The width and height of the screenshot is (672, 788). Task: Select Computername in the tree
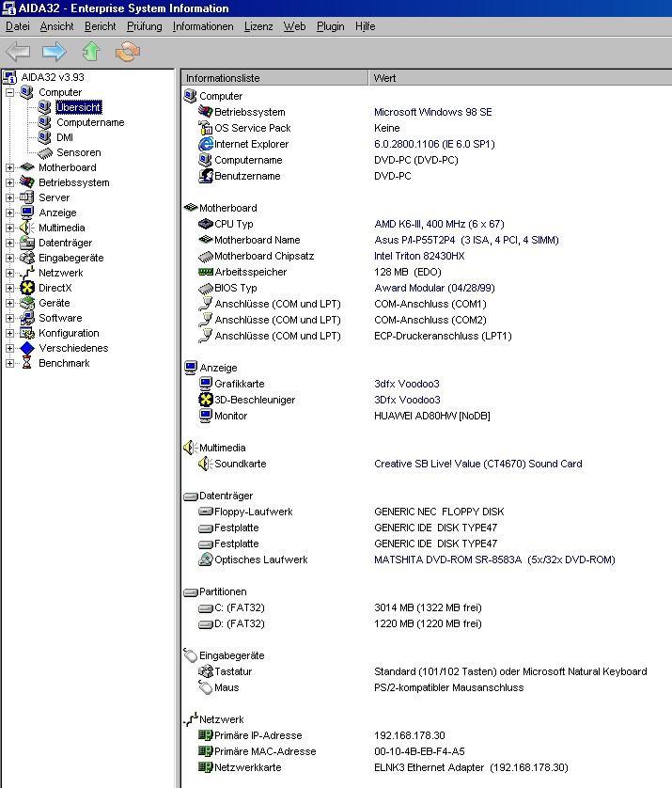pos(90,122)
